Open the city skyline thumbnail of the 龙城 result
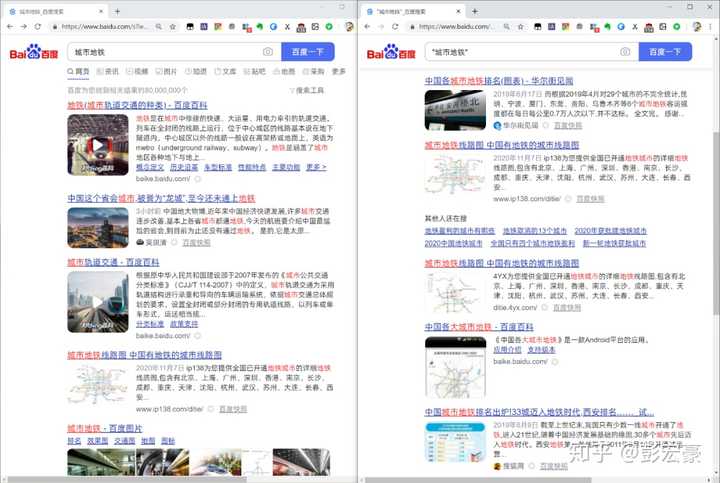Viewport: 720px width, 483px height. click(98, 228)
